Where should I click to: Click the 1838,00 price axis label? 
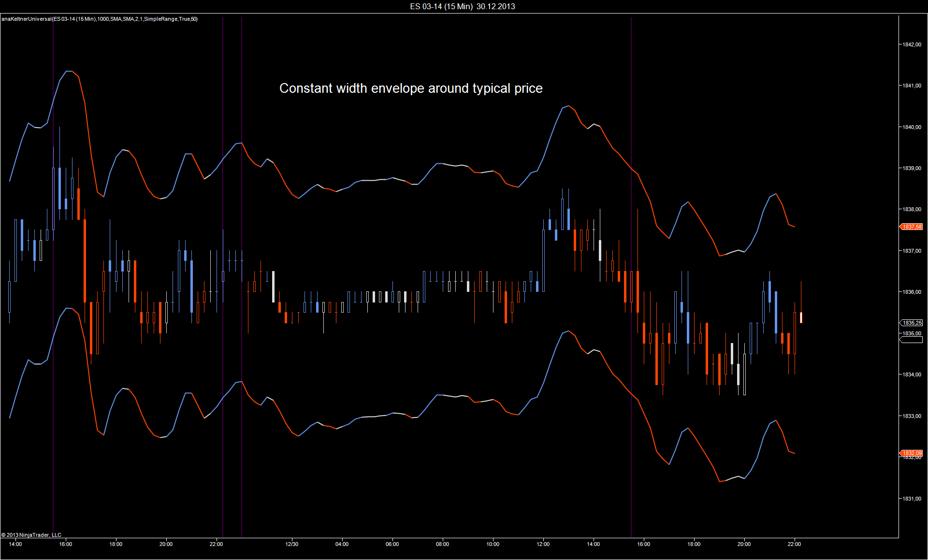[x=912, y=209]
